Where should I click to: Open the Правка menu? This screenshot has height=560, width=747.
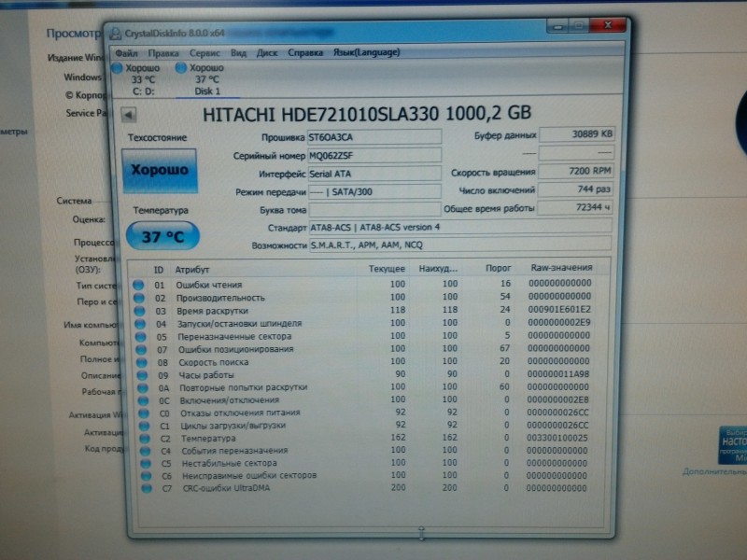163,53
